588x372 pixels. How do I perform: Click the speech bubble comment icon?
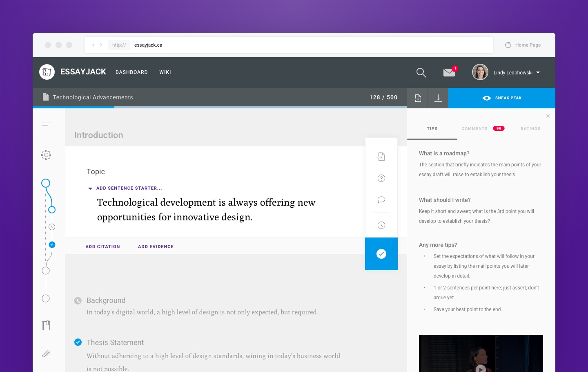tap(381, 199)
